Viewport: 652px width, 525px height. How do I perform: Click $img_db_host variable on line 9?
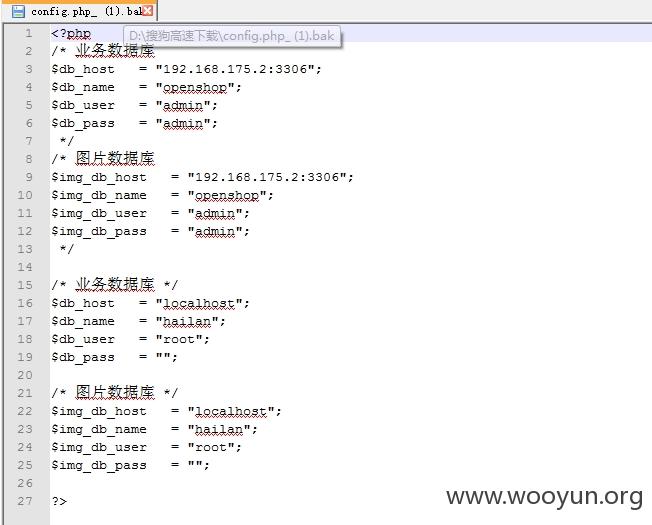point(99,177)
